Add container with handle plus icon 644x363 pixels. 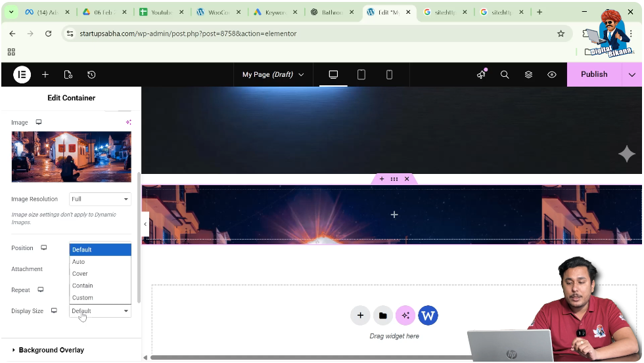tap(382, 179)
